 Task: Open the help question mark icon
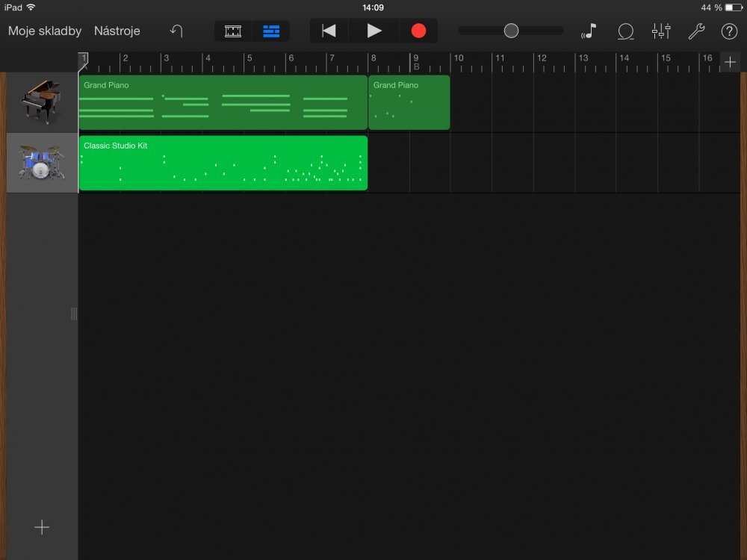[x=729, y=31]
